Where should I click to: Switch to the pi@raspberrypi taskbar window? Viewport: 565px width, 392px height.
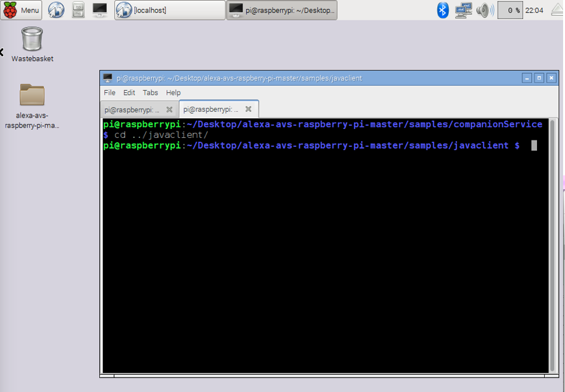coord(282,10)
